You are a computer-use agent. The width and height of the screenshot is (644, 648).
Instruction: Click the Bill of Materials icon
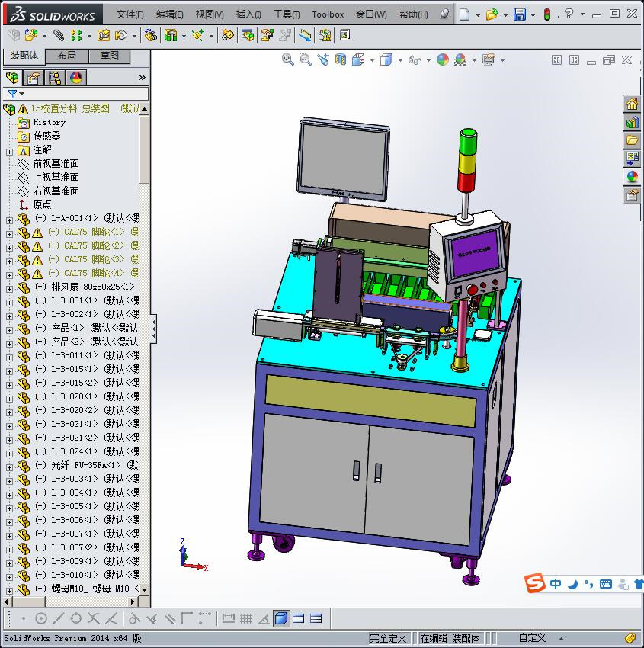pos(248,36)
